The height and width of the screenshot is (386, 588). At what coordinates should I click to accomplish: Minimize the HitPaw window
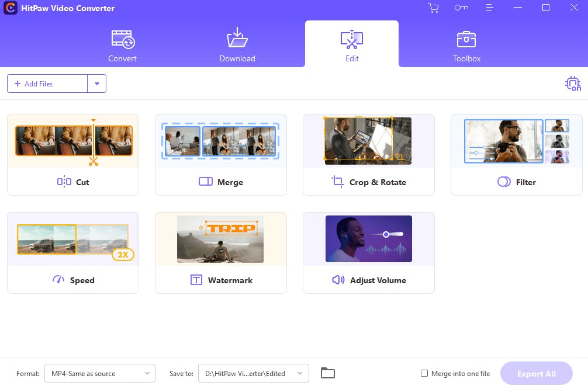518,8
